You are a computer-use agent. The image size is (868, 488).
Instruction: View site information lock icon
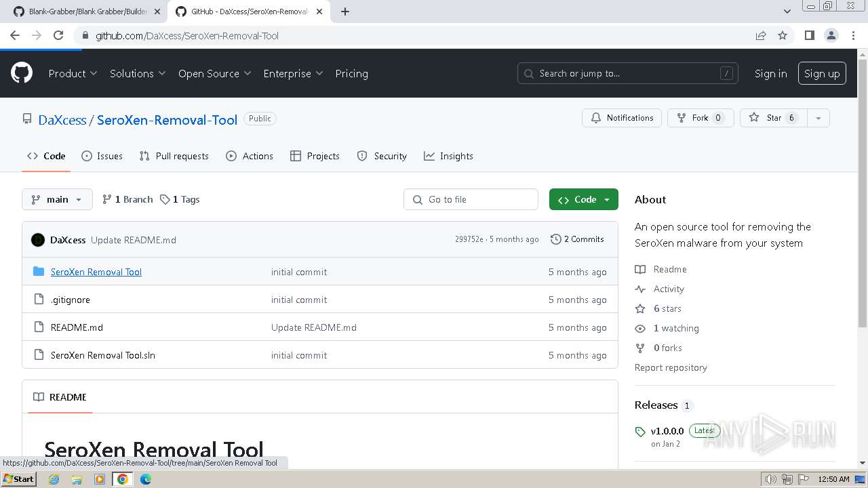click(x=85, y=35)
